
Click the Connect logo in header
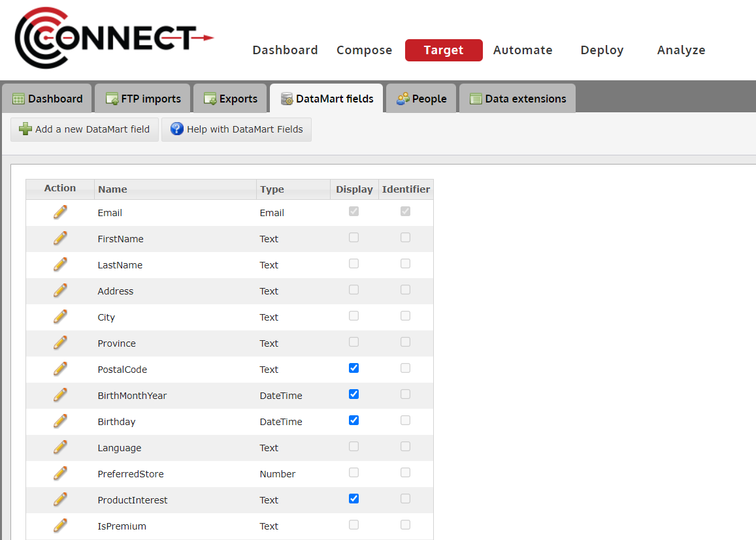[114, 38]
